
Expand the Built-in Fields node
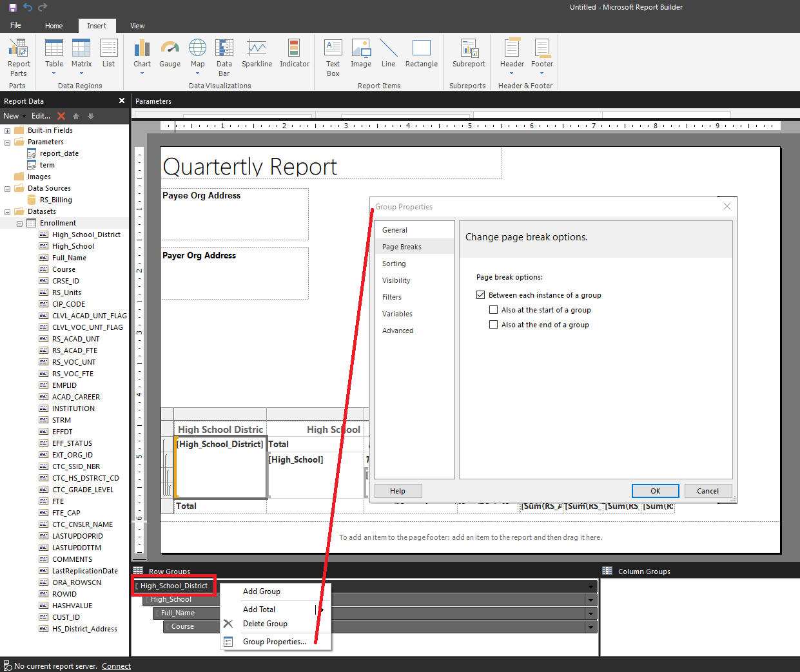(x=8, y=131)
